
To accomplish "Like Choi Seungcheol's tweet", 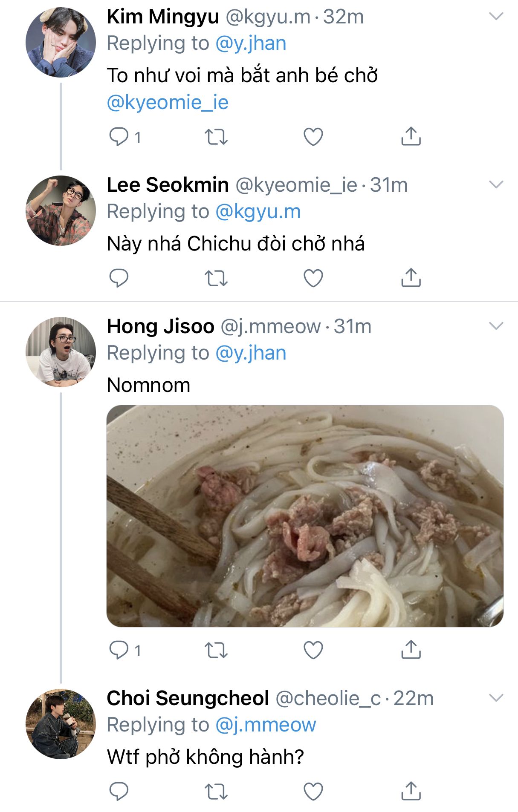I will point(313,792).
